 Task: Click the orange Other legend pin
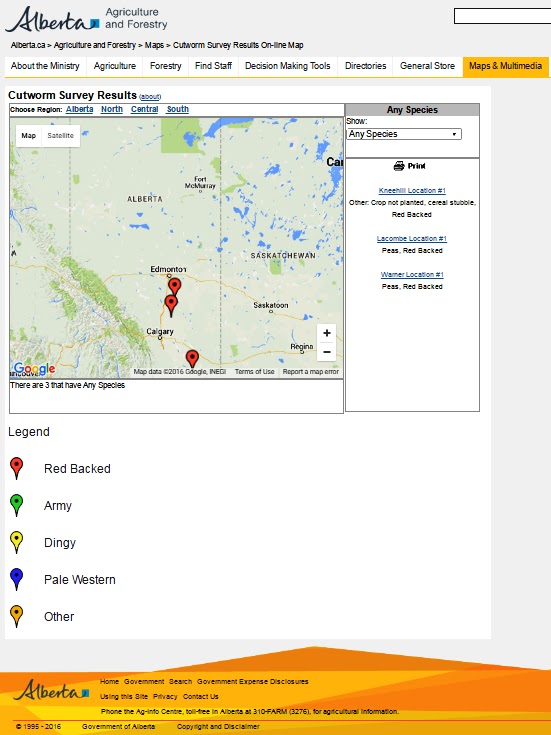click(16, 616)
